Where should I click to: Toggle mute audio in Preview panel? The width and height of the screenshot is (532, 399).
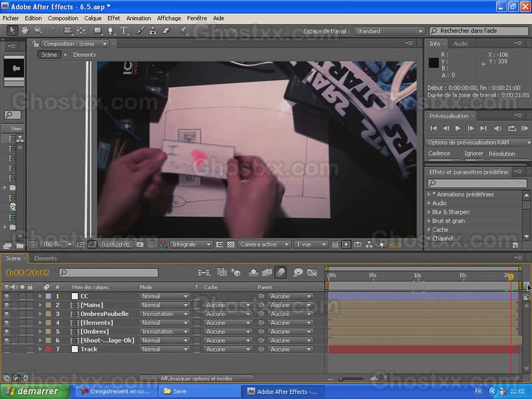click(x=498, y=128)
